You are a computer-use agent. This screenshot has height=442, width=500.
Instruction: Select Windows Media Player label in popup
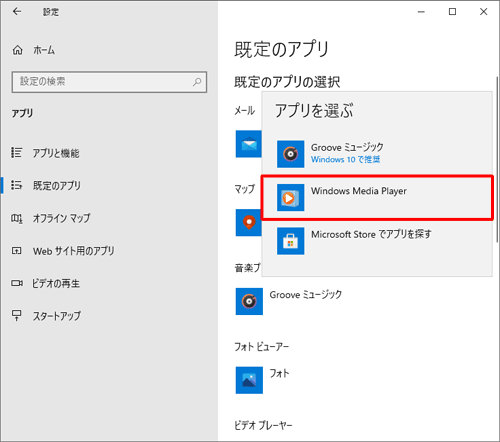[359, 191]
